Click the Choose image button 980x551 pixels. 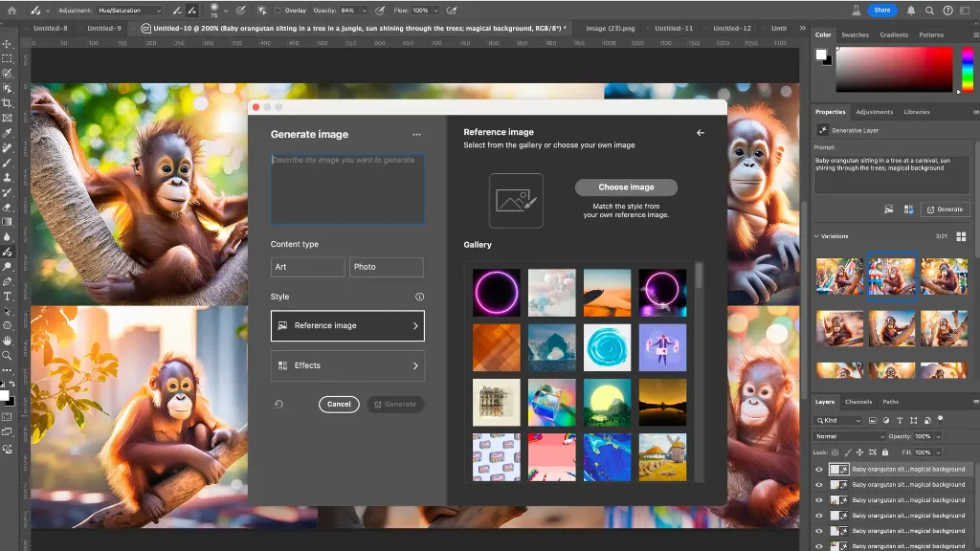[x=626, y=187]
